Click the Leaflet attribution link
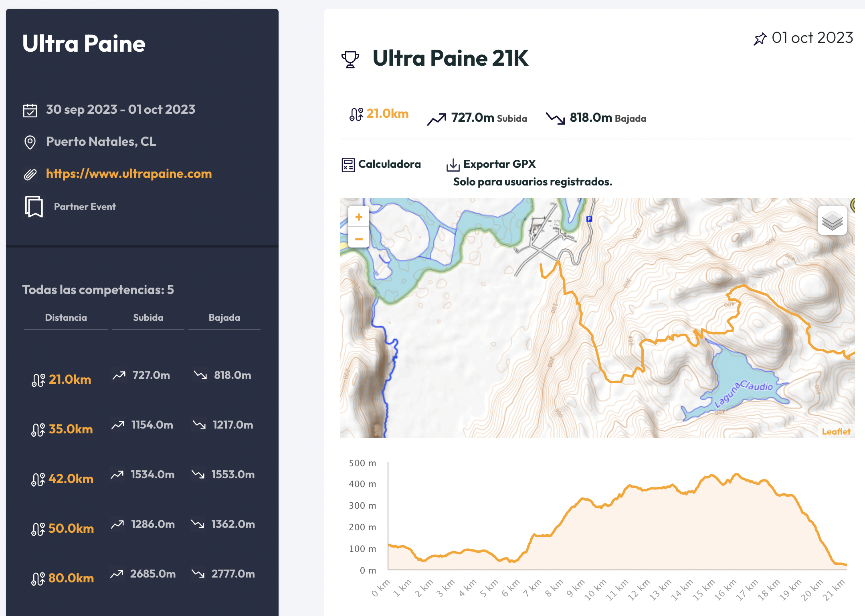Screen dimensions: 865x616 [x=836, y=431]
